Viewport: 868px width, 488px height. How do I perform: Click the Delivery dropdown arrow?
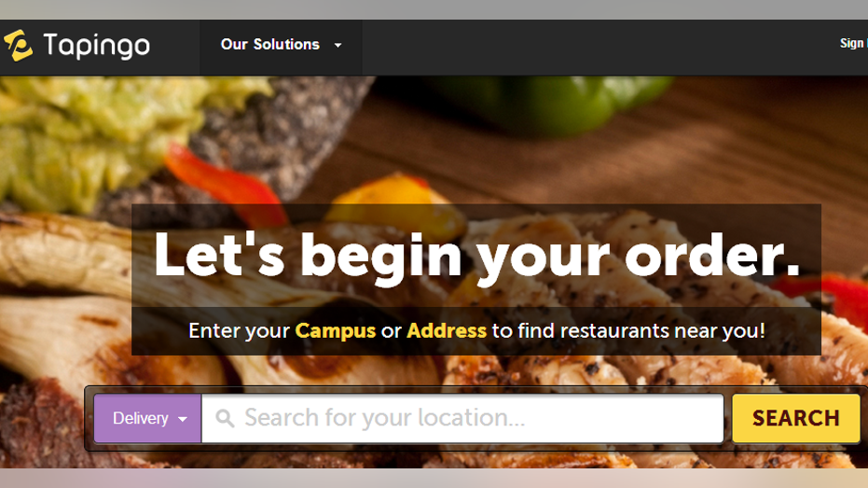point(183,419)
